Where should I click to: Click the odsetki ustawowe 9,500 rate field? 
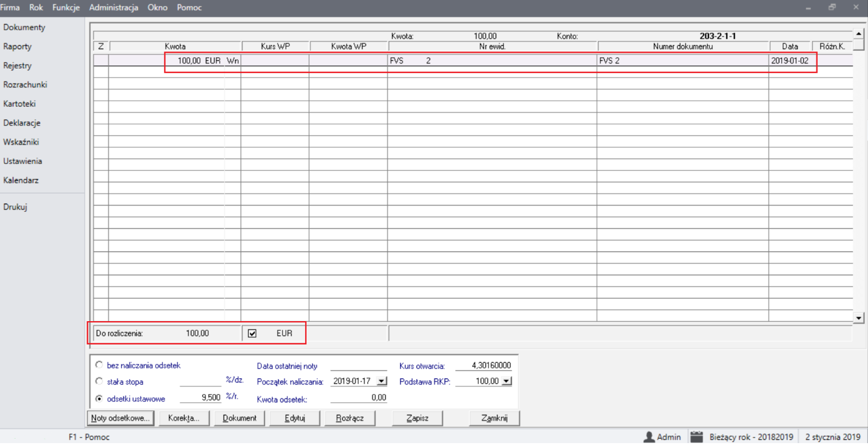click(x=200, y=398)
